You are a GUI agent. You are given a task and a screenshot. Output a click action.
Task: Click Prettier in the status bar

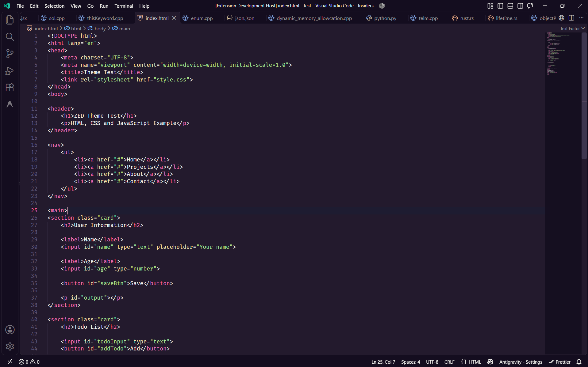tap(560, 362)
